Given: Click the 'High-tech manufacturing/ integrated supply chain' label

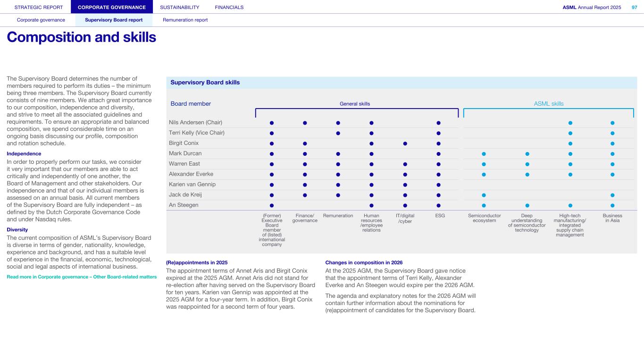Looking at the screenshot, I should pyautogui.click(x=570, y=225).
